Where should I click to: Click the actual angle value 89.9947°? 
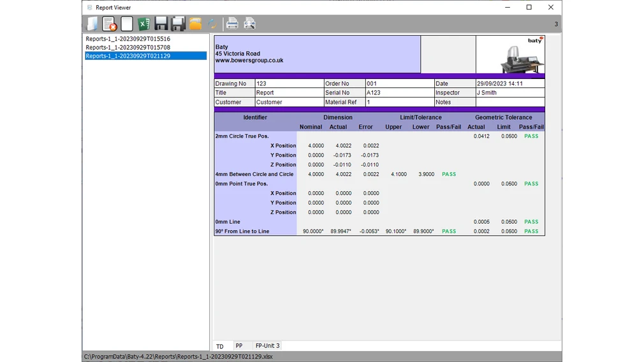(341, 231)
